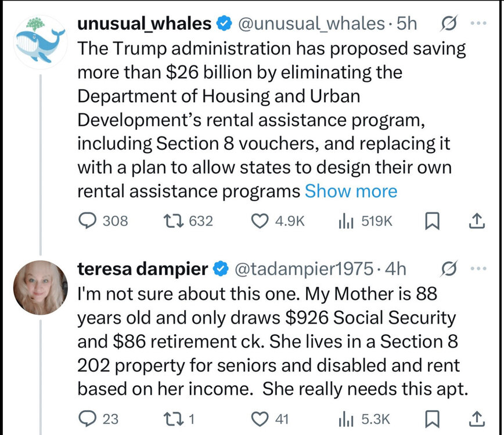This screenshot has height=435, width=504.
Task: Expand the post with Show more
Action: [x=351, y=191]
